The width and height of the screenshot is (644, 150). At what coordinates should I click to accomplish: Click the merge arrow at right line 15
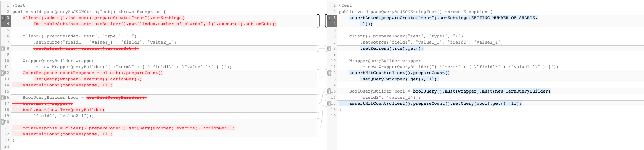coord(329,91)
